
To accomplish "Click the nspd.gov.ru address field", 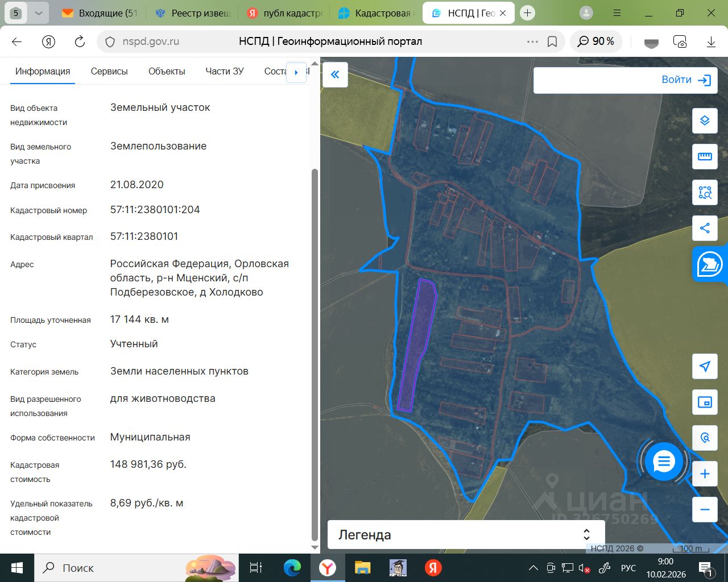I will (x=151, y=41).
